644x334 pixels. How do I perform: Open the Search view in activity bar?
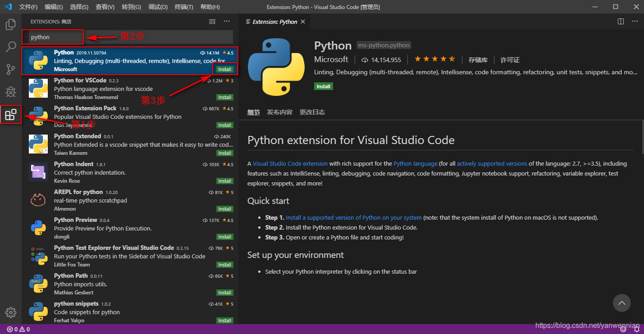tap(11, 46)
